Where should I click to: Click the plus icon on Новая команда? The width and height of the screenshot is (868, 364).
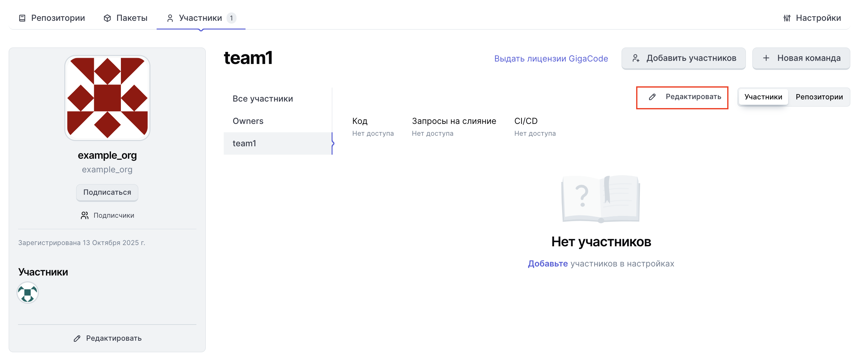(766, 58)
